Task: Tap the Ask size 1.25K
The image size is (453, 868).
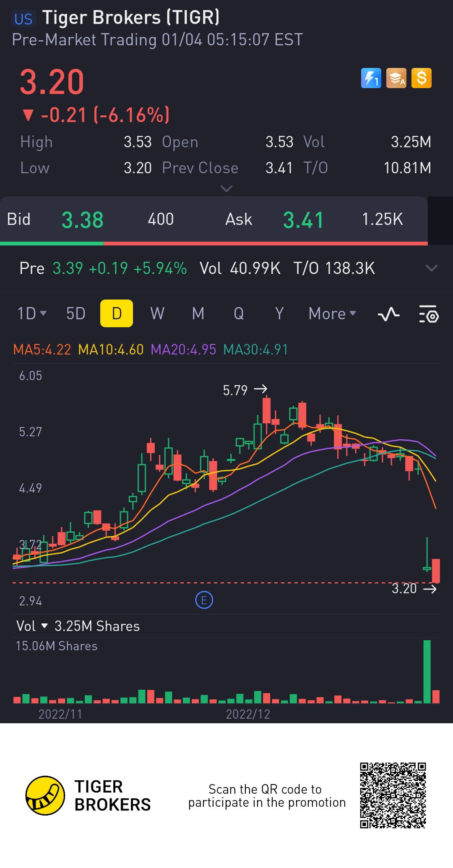Action: [x=382, y=219]
